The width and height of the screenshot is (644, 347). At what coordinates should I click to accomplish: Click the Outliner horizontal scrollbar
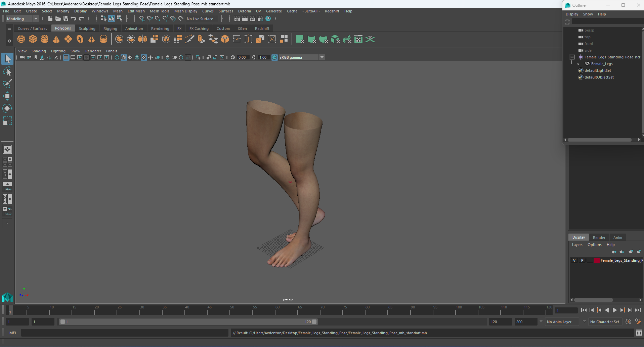(x=600, y=140)
